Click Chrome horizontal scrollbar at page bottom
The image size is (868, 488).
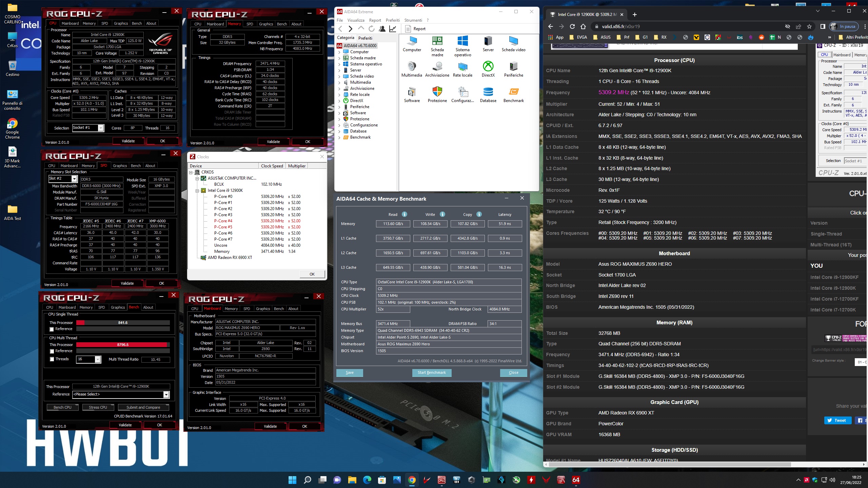(670, 464)
